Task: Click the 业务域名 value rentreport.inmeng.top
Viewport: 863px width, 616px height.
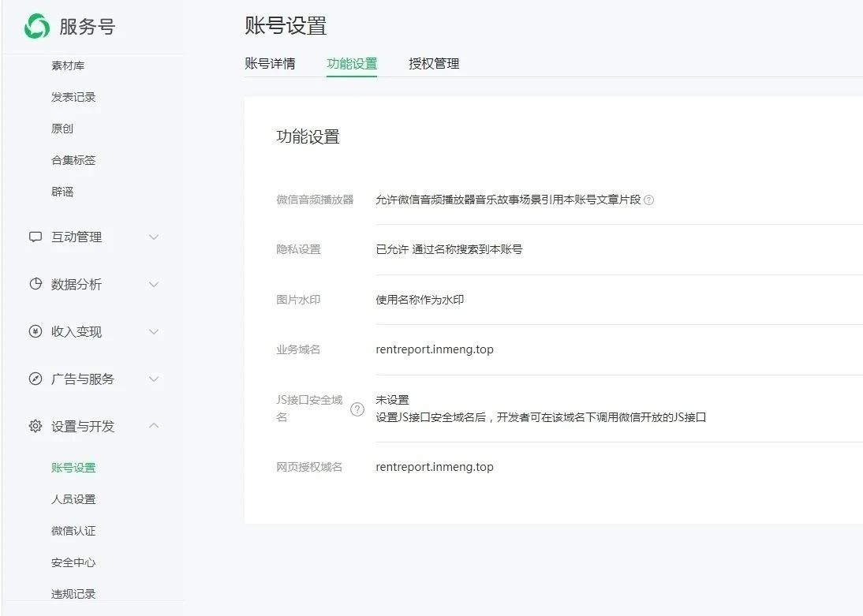Action: [x=435, y=349]
